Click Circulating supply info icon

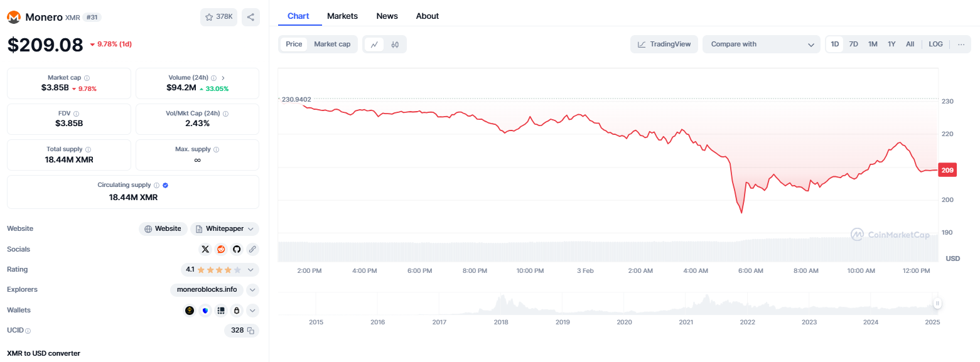pyautogui.click(x=156, y=185)
